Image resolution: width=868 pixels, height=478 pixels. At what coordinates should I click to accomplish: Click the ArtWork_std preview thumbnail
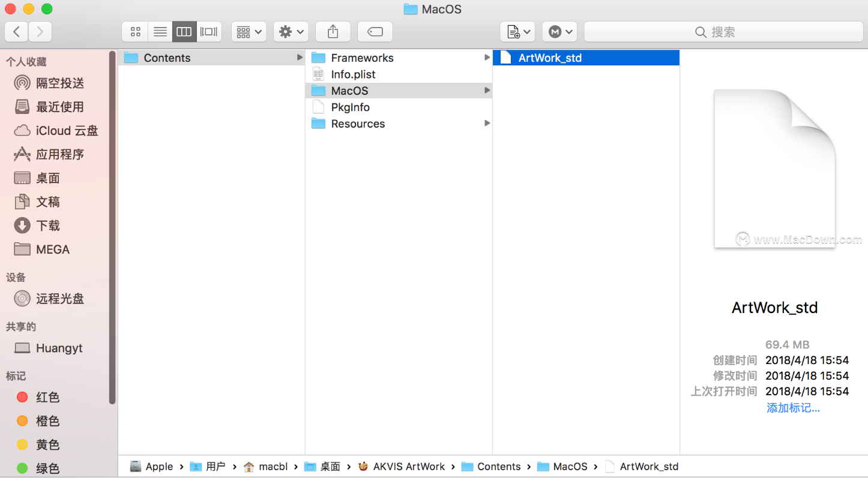point(774,169)
